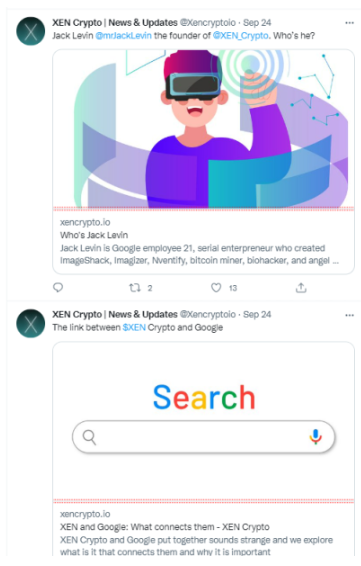The image size is (361, 566).
Task: Retweet the Jack Levin founder tweet
Action: pos(135,288)
